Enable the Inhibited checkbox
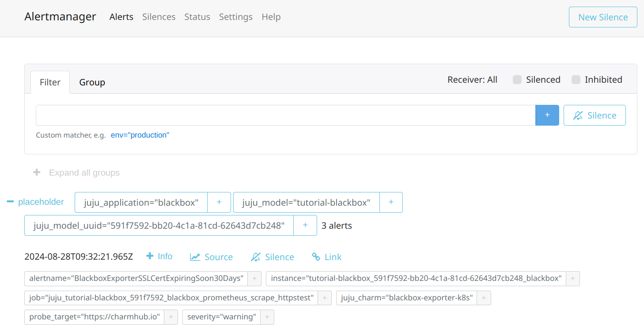 [x=576, y=80]
